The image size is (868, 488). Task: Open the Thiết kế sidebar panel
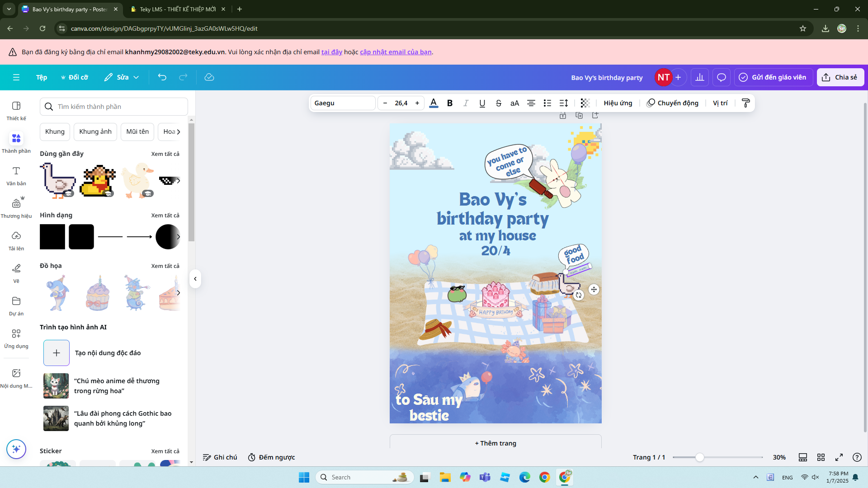[x=16, y=111]
